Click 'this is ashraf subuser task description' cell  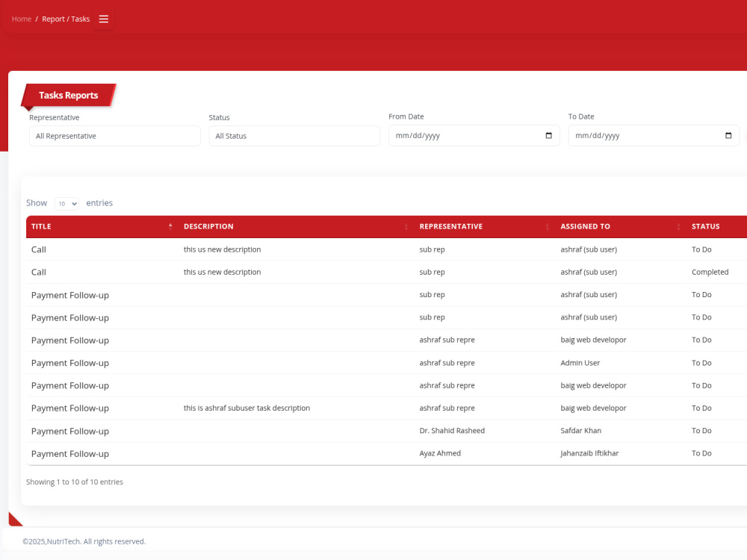[247, 408]
